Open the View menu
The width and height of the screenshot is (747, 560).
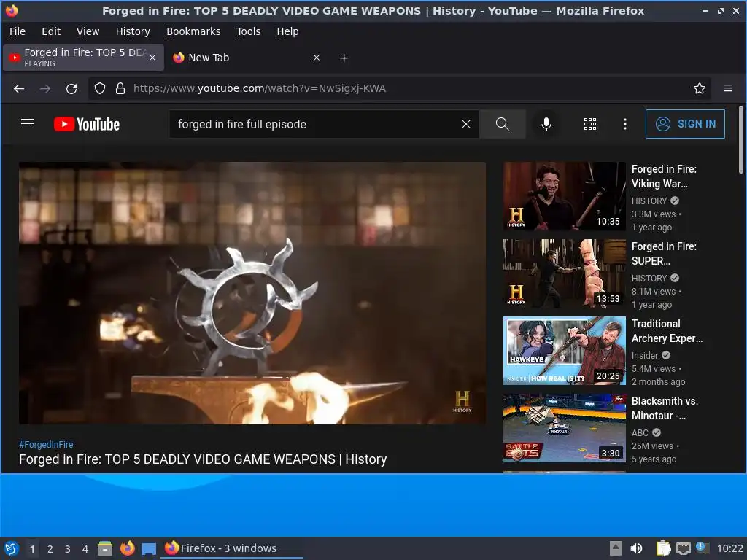(88, 31)
